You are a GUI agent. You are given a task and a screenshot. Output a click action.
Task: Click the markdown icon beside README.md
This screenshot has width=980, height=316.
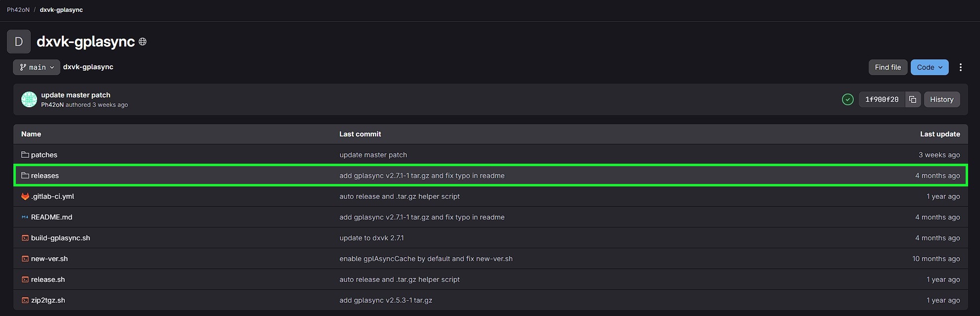25,217
